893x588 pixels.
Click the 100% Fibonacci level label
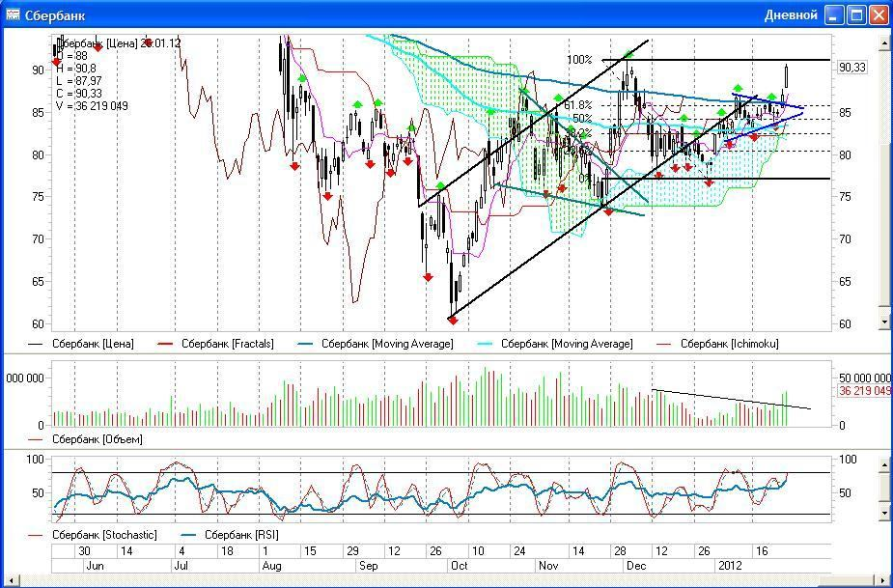click(x=579, y=60)
